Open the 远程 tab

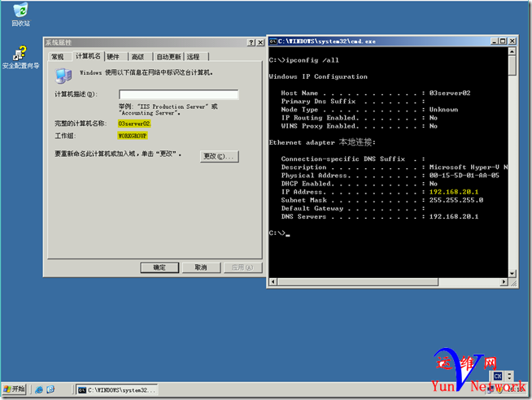(194, 57)
